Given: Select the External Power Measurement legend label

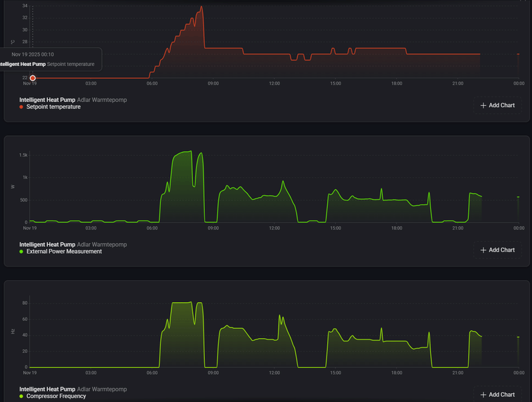Looking at the screenshot, I should 64,252.
